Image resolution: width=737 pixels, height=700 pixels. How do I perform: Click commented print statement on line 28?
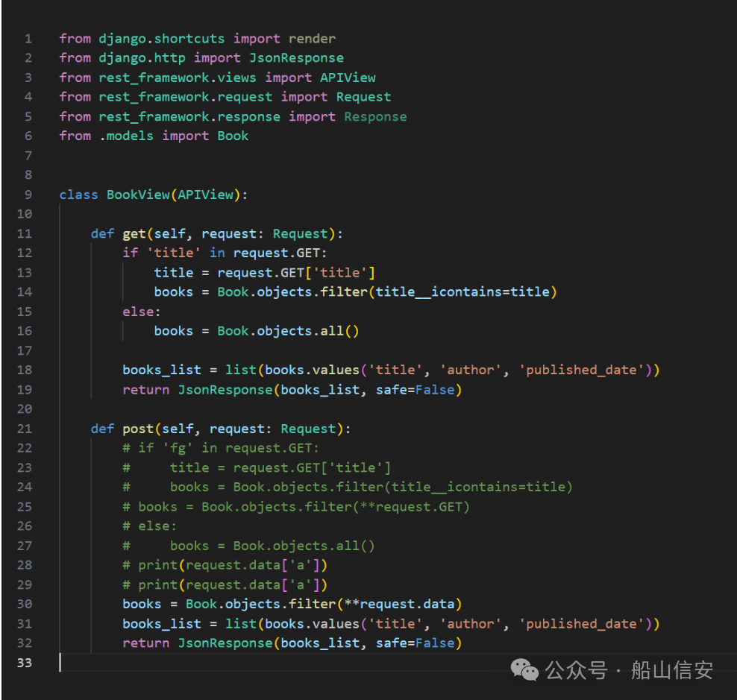tap(225, 565)
